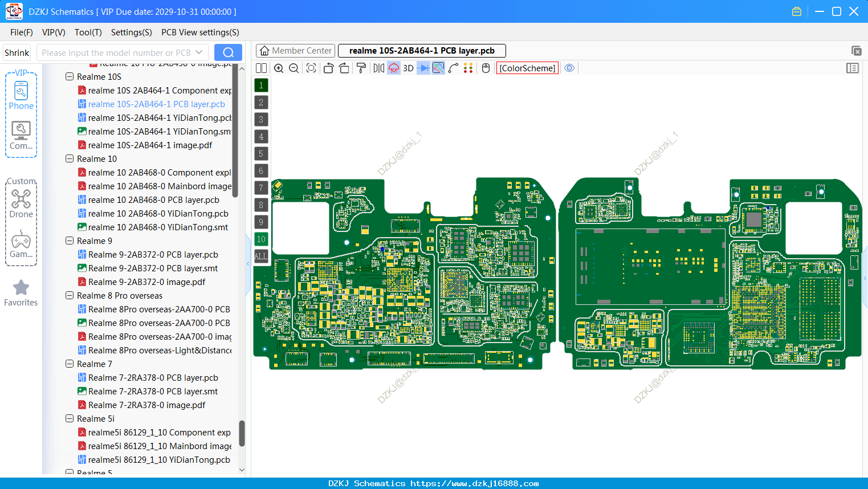The width and height of the screenshot is (868, 489).
Task: Toggle the right side panel icon
Action: tap(853, 68)
